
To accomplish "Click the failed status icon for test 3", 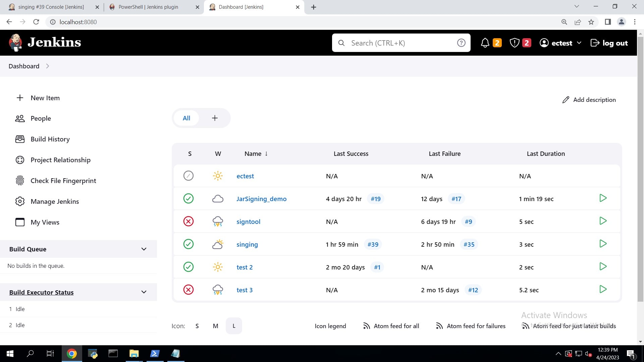I will click(189, 290).
